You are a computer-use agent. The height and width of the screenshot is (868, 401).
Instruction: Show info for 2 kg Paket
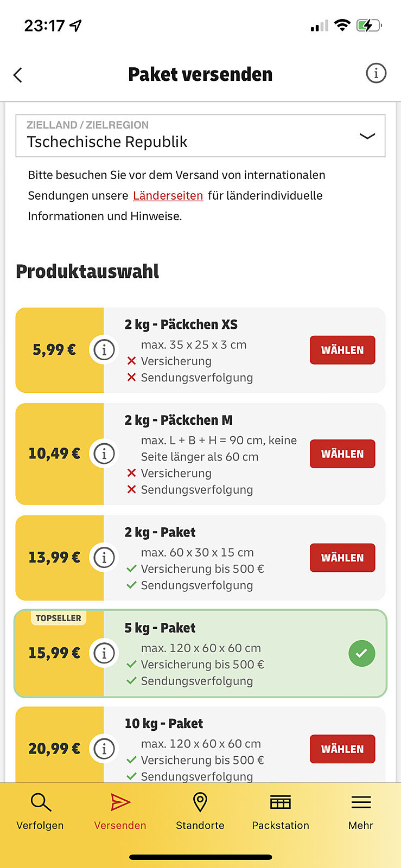[x=104, y=558]
